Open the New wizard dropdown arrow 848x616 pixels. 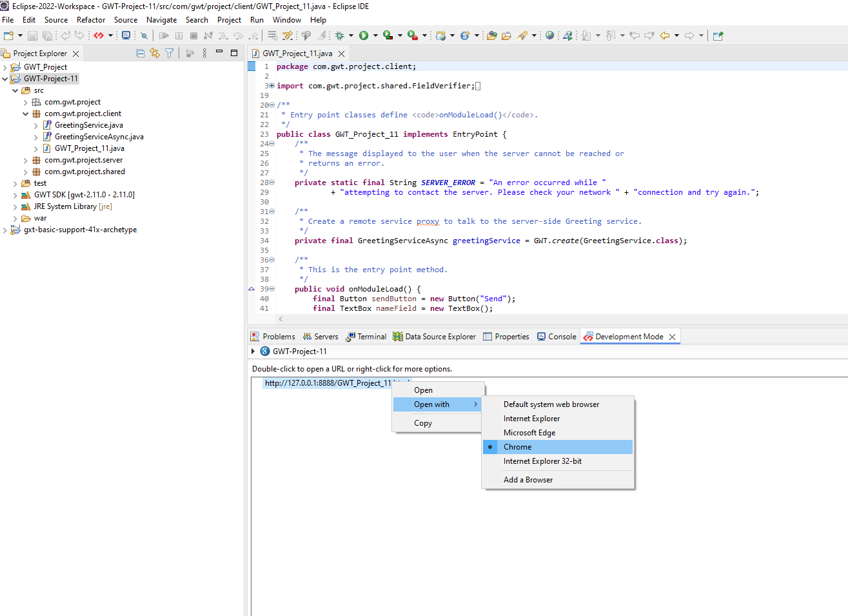20,35
